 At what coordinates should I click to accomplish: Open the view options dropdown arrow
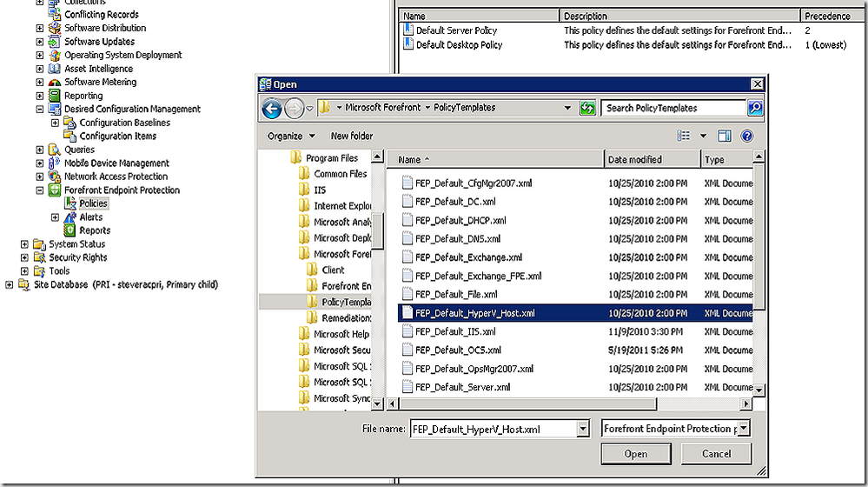pos(703,136)
